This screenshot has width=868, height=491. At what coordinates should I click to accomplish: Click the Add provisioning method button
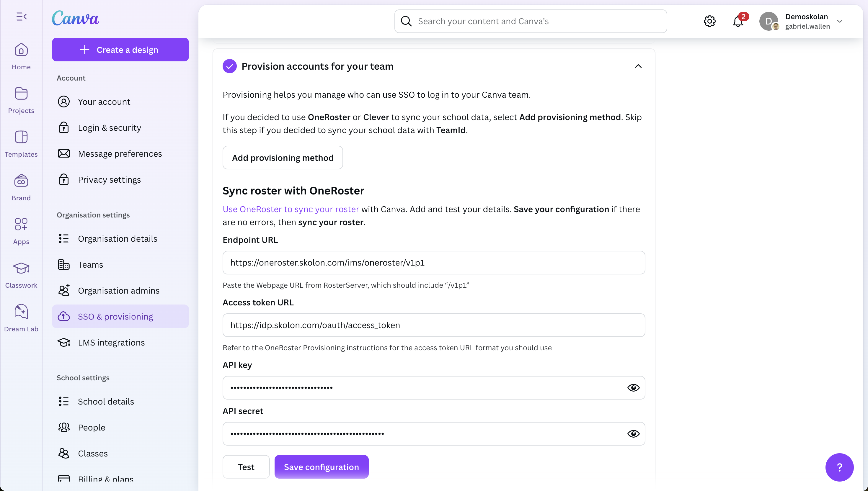point(282,158)
